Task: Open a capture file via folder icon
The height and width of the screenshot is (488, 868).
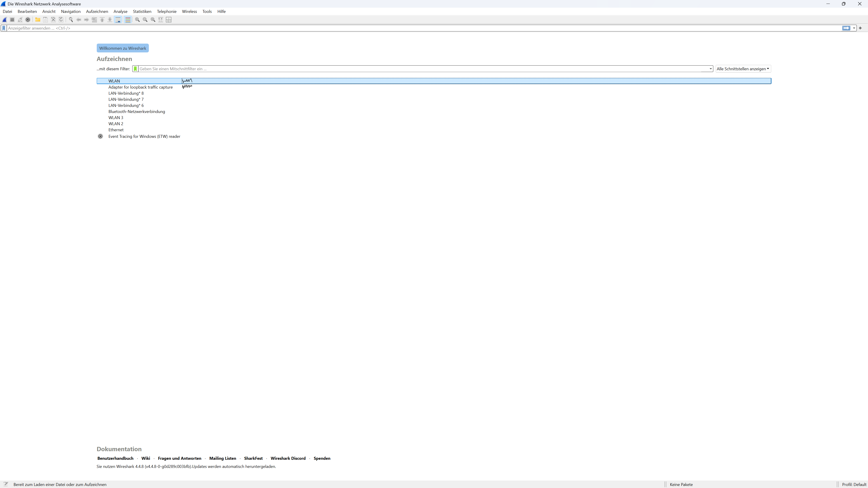Action: pyautogui.click(x=38, y=19)
